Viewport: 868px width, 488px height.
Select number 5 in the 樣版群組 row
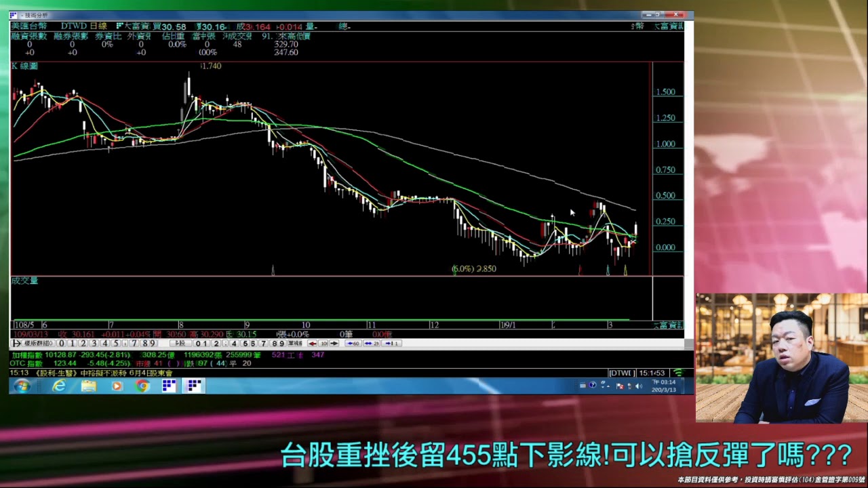pos(116,344)
